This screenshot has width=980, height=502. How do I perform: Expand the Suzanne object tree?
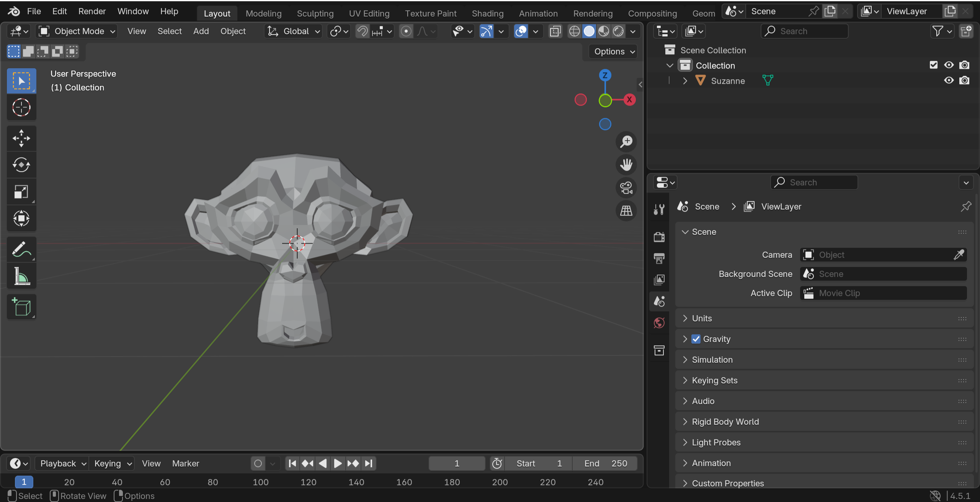(x=685, y=81)
